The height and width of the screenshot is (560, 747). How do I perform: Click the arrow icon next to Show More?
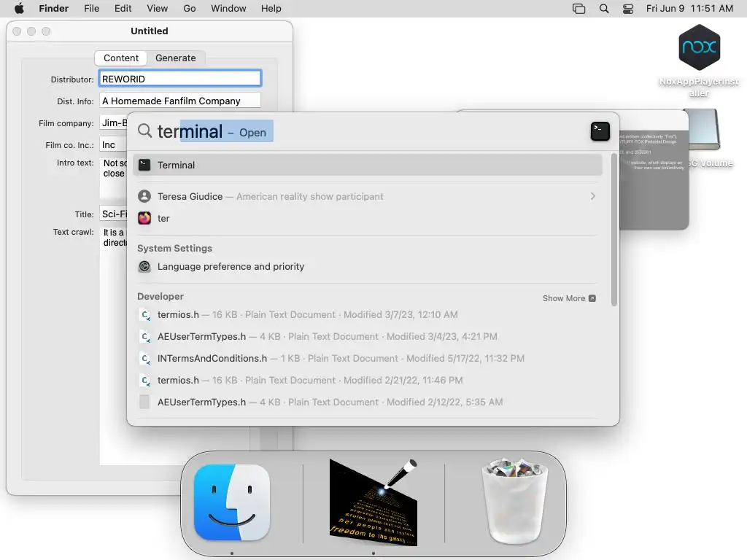pos(592,298)
